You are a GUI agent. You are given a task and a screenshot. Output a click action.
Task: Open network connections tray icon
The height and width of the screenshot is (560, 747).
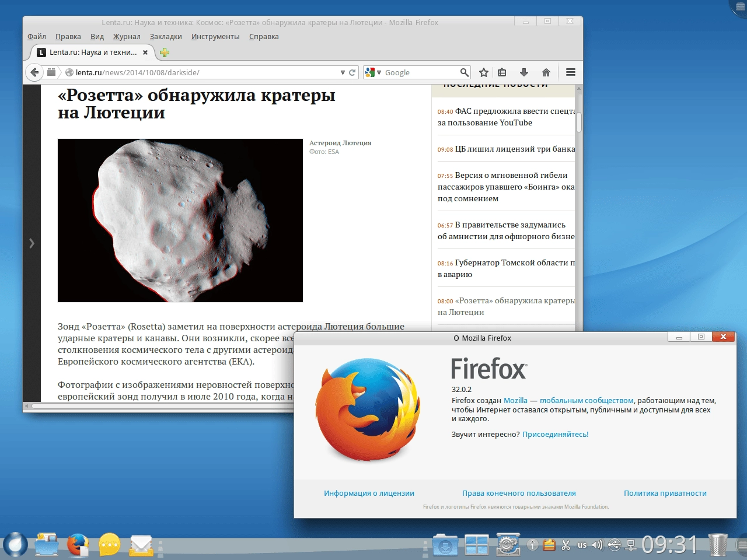631,545
